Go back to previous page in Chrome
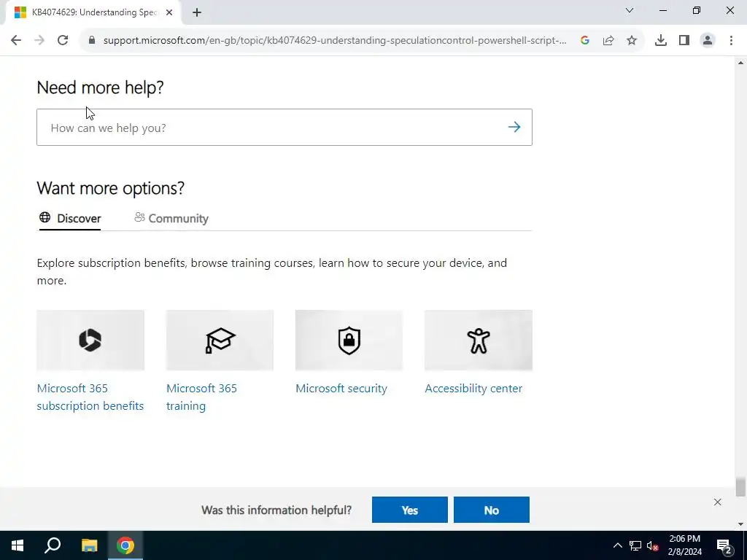The width and height of the screenshot is (747, 560). (16, 41)
